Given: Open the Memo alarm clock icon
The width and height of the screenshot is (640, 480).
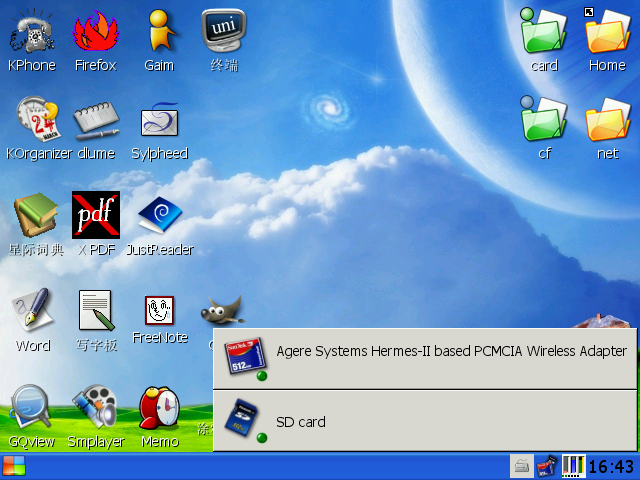Looking at the screenshot, I should click(x=159, y=408).
